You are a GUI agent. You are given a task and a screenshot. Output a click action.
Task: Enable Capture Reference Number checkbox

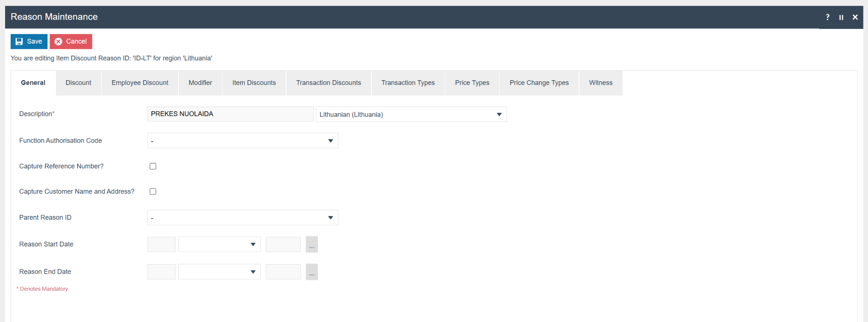pyautogui.click(x=153, y=166)
